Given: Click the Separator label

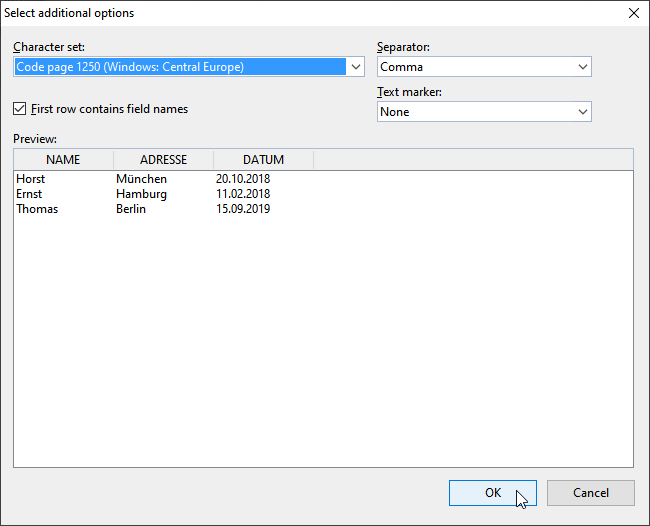Looking at the screenshot, I should tap(403, 47).
